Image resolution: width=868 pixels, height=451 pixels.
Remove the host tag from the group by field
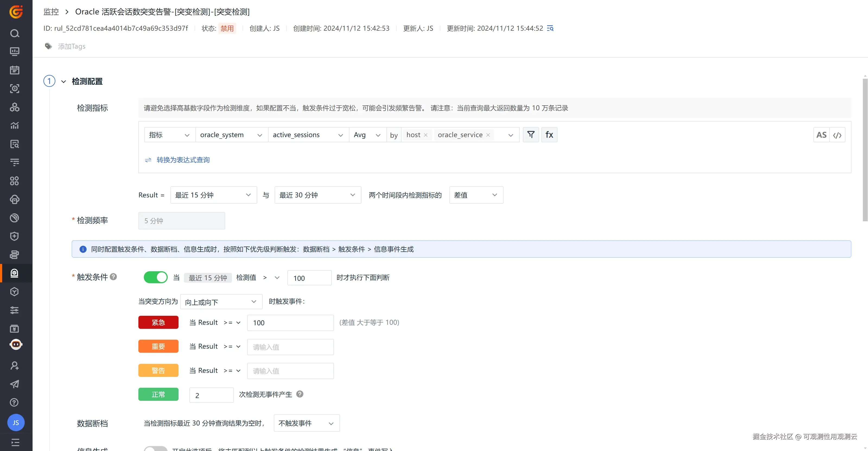click(x=425, y=135)
